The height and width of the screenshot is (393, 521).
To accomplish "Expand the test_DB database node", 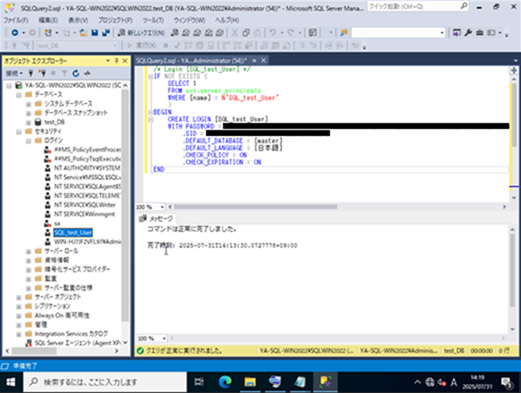I will click(x=29, y=122).
